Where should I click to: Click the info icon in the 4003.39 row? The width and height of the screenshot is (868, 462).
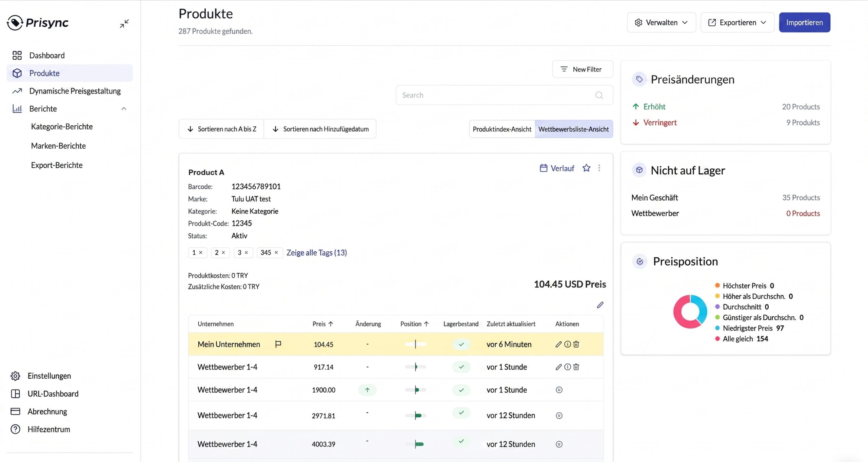click(x=559, y=444)
